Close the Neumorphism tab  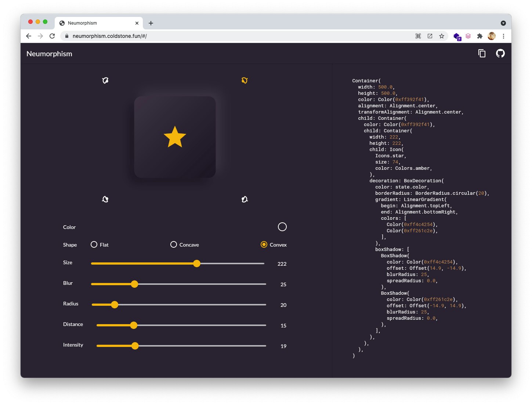[137, 23]
